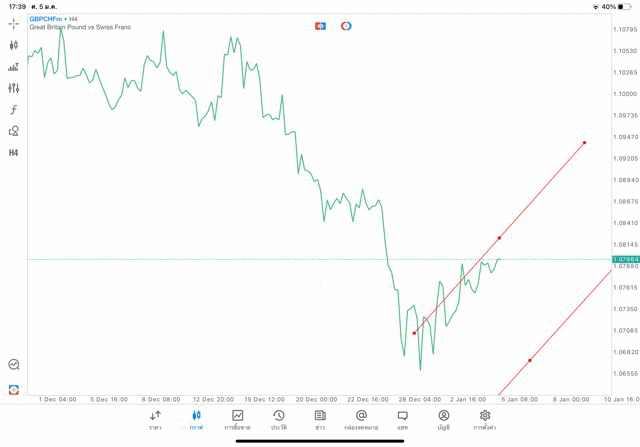Open the การซื้อขาย trade tab
The image size is (640, 447).
tap(237, 419)
